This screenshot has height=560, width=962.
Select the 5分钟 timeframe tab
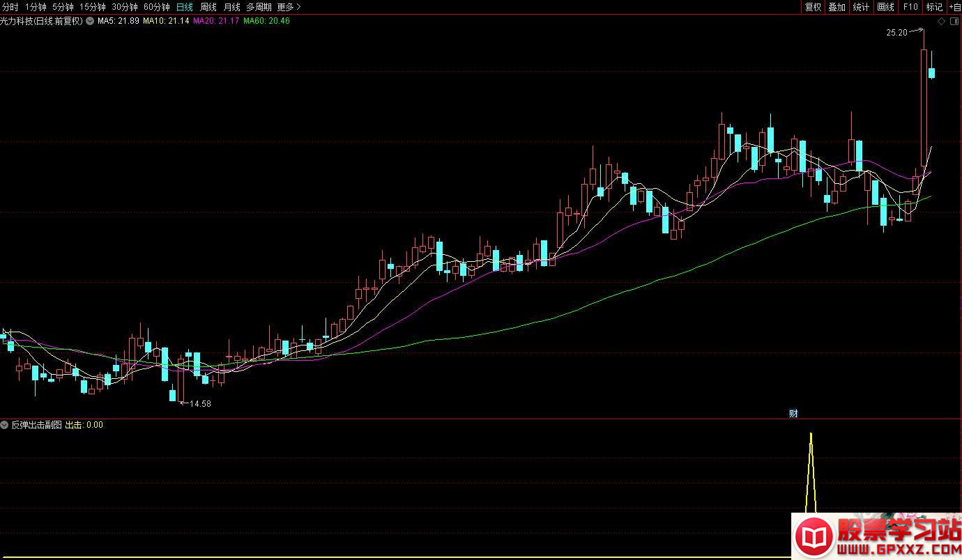pyautogui.click(x=63, y=7)
